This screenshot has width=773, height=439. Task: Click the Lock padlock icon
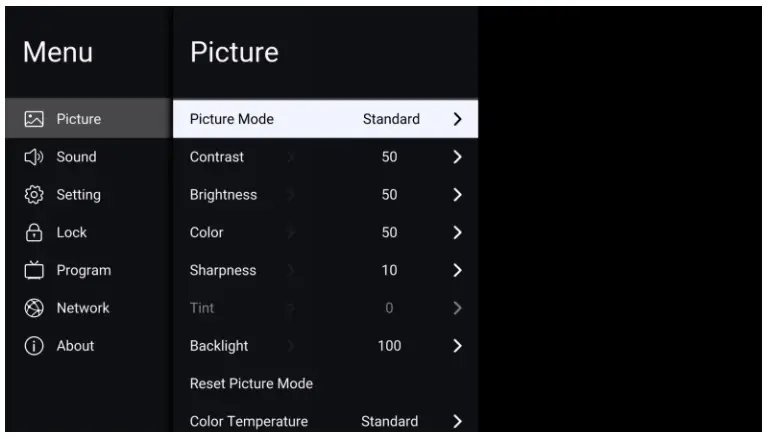coord(32,233)
